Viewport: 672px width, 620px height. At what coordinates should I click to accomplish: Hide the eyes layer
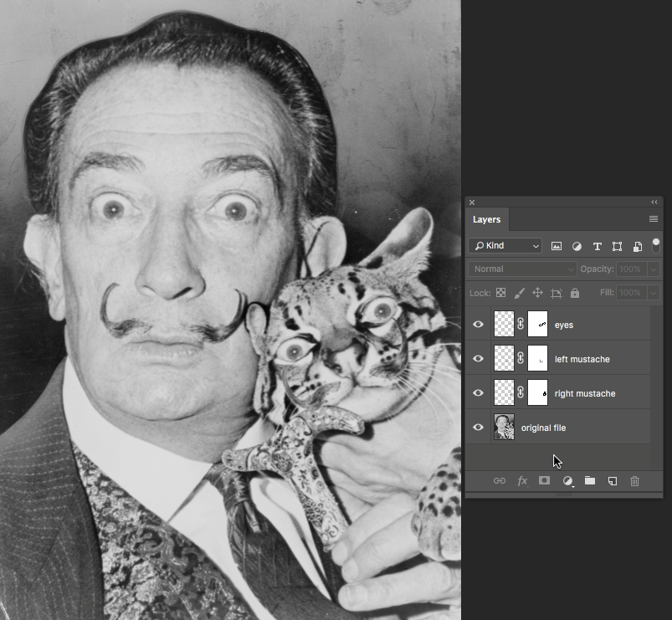[479, 325]
